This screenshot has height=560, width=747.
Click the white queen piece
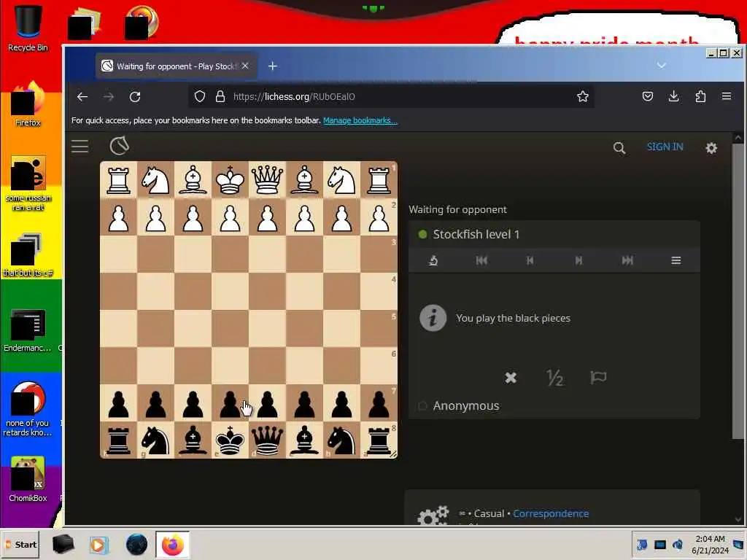pyautogui.click(x=267, y=179)
